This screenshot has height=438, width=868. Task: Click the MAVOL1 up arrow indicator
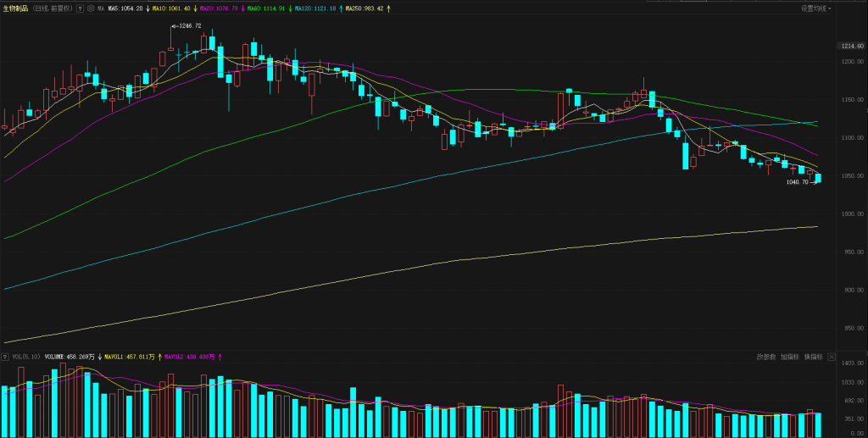(159, 358)
